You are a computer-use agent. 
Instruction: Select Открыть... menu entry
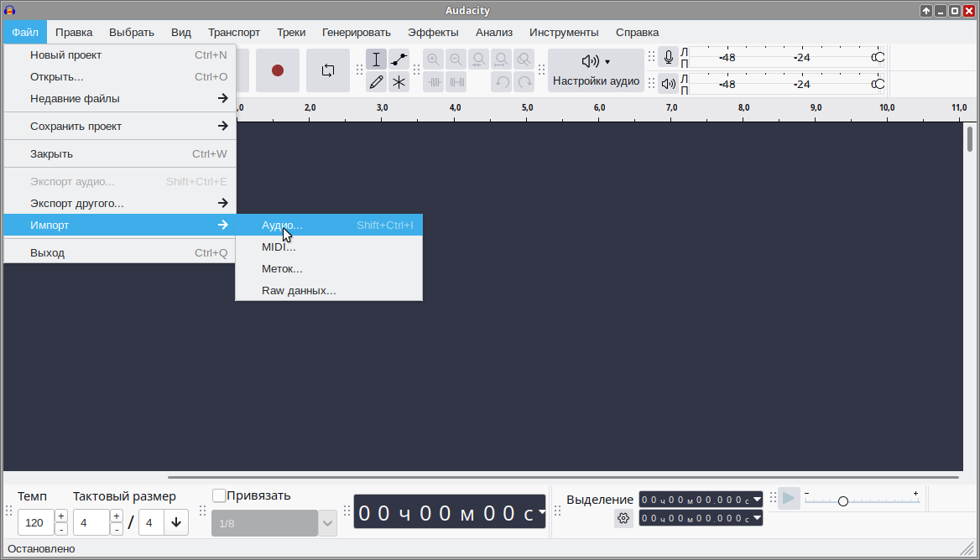(x=119, y=77)
